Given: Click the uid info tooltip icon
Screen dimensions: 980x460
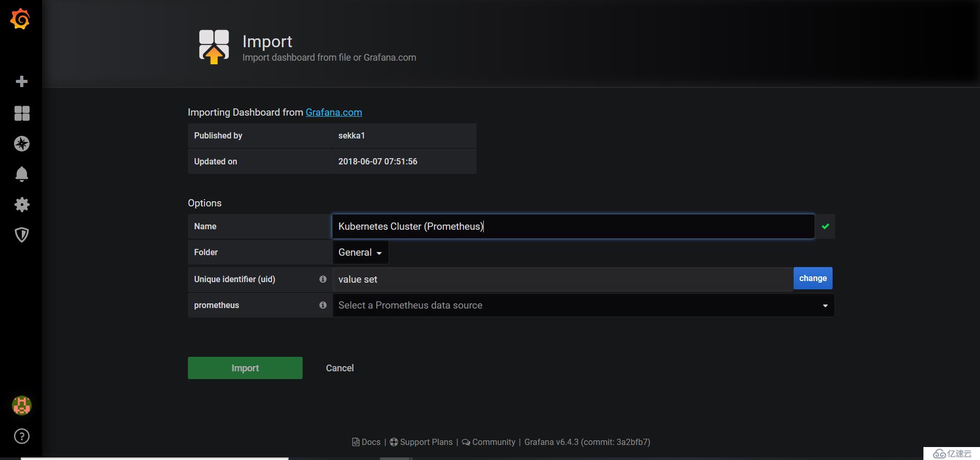Looking at the screenshot, I should coord(323,279).
